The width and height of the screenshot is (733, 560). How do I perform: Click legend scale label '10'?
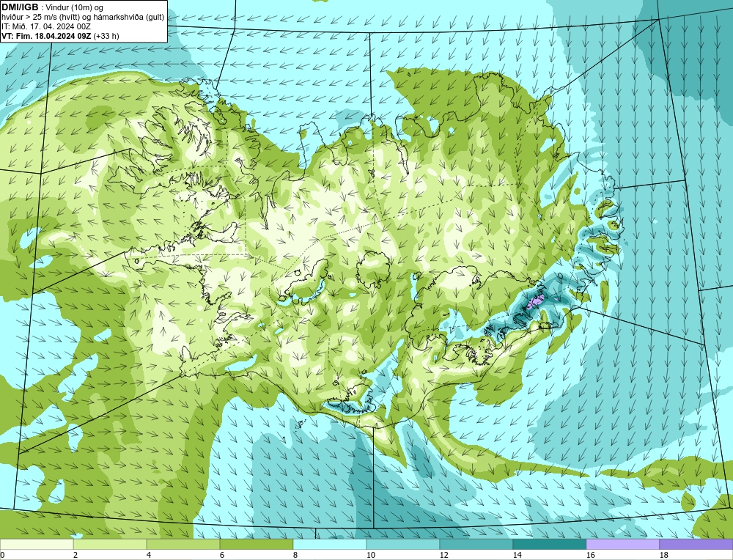(x=370, y=555)
